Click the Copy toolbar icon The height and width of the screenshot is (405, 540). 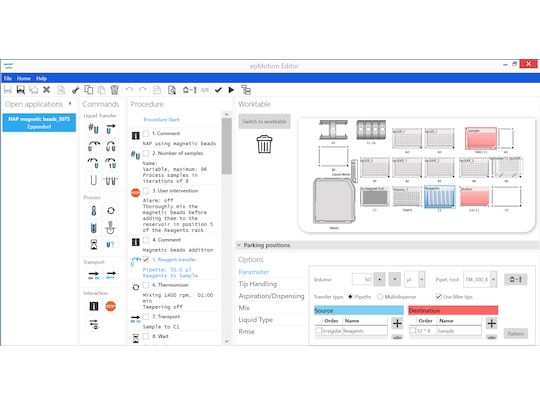tap(89, 90)
